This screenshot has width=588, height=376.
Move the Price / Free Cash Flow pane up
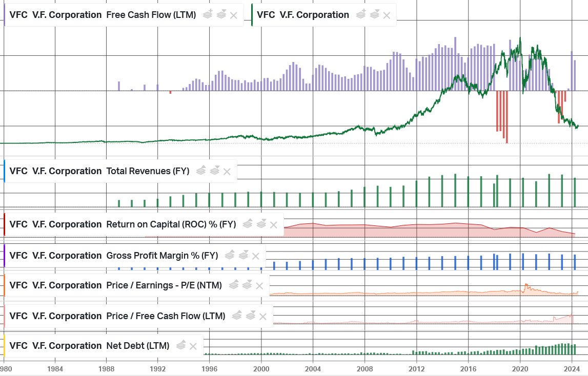click(x=237, y=316)
